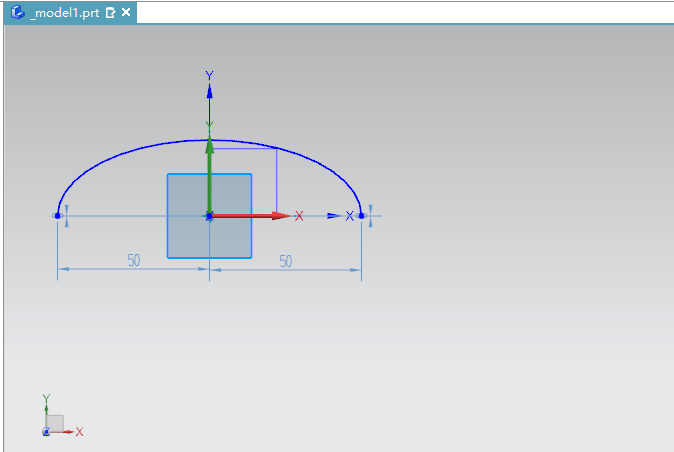The width and height of the screenshot is (674, 452).
Task: Select the red X-axis arrow handle
Action: pos(282,215)
